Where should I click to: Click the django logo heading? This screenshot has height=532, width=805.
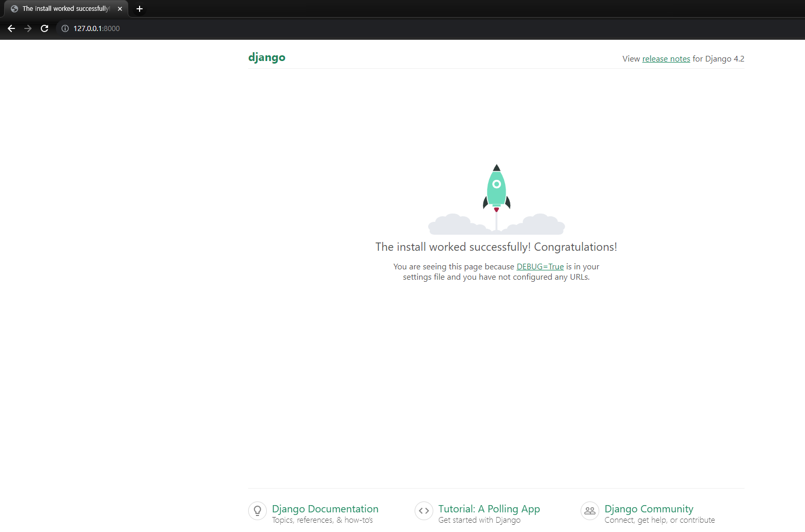[x=267, y=57]
